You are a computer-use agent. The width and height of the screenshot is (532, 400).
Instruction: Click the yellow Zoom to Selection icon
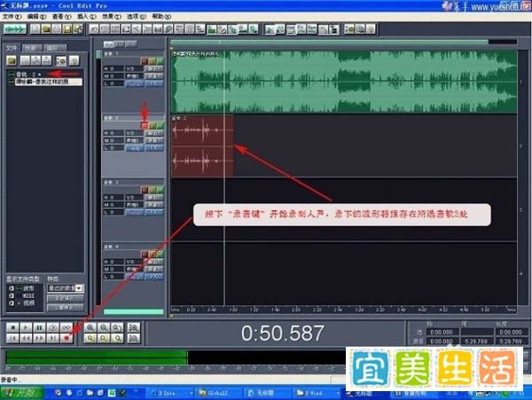click(90, 338)
